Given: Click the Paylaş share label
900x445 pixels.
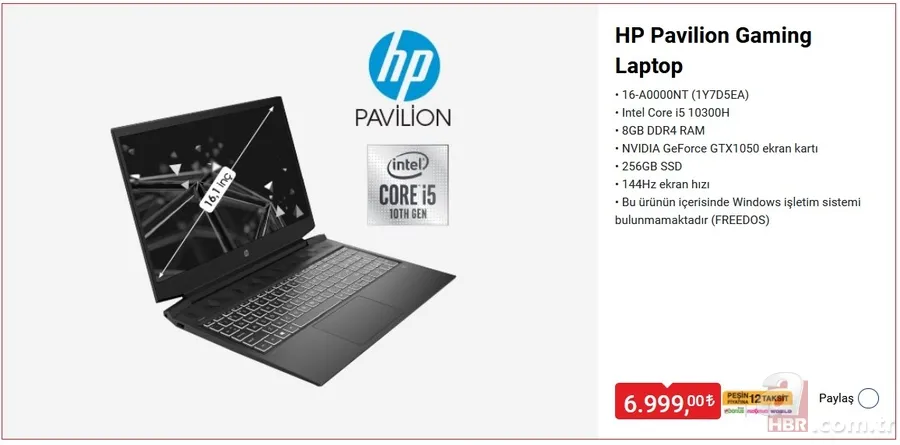Looking at the screenshot, I should tap(836, 398).
